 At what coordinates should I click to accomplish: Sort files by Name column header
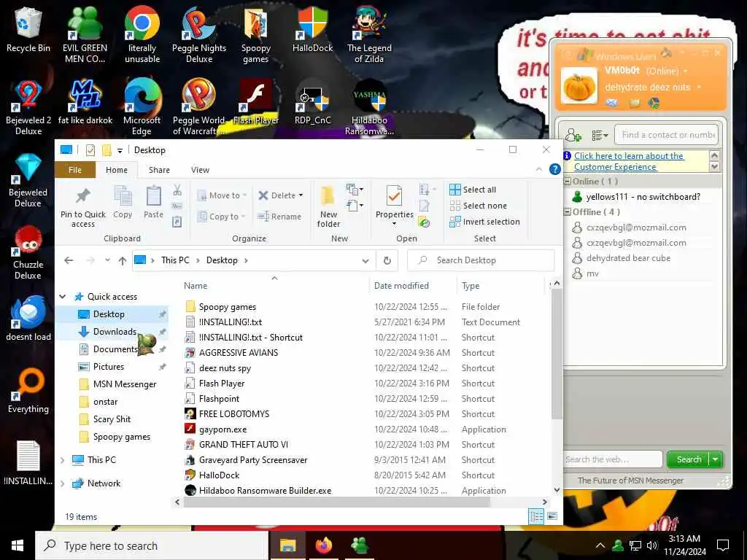[x=196, y=286]
